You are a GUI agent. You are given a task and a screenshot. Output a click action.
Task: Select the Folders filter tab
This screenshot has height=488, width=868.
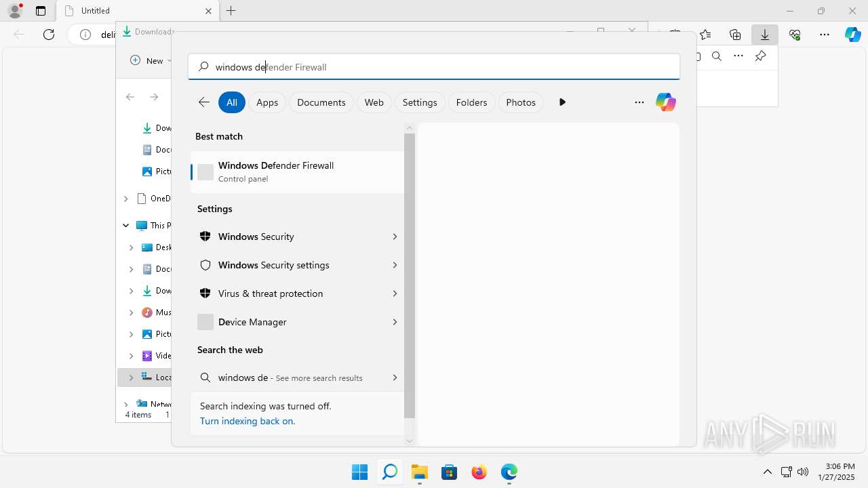click(x=472, y=102)
